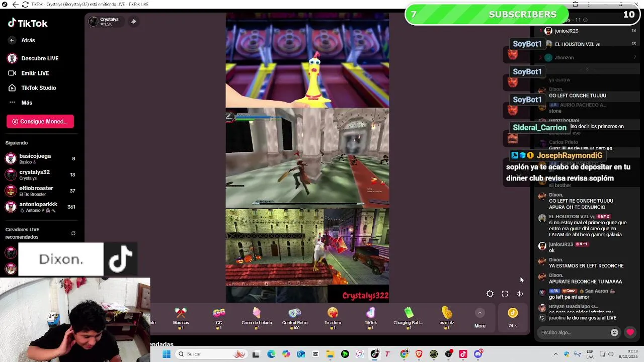This screenshot has height=362, width=644.
Task: Click the Consigue Monedas button
Action: click(40, 121)
